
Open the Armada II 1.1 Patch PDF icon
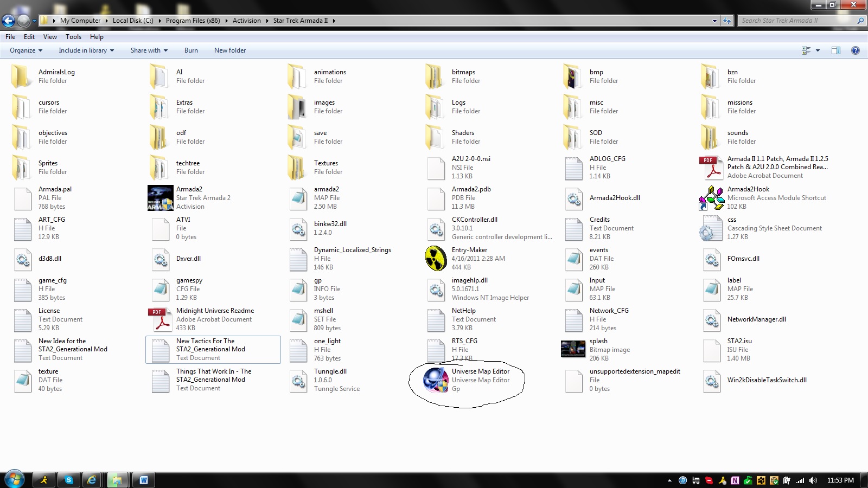(x=711, y=168)
